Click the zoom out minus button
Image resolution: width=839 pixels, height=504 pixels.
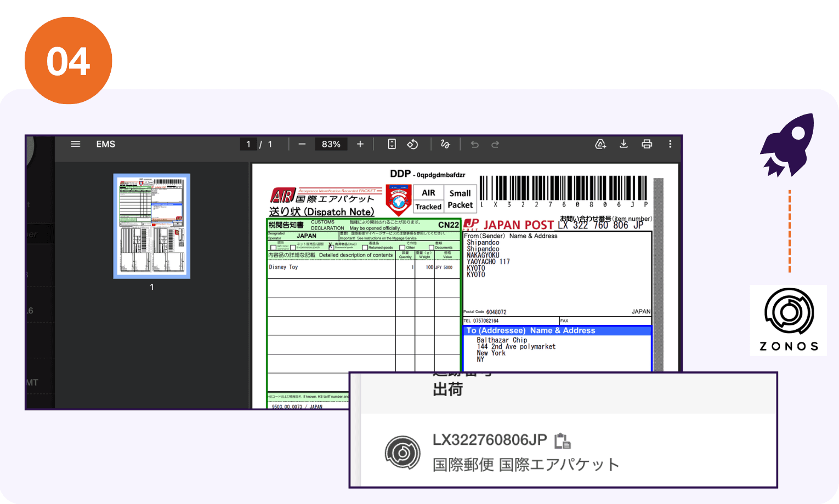[x=302, y=144]
